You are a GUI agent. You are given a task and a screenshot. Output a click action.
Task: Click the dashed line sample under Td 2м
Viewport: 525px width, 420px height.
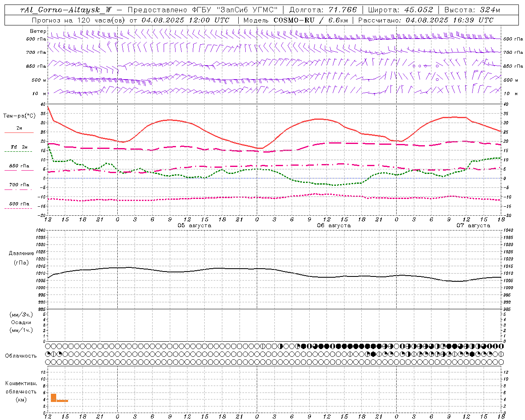click(18, 152)
